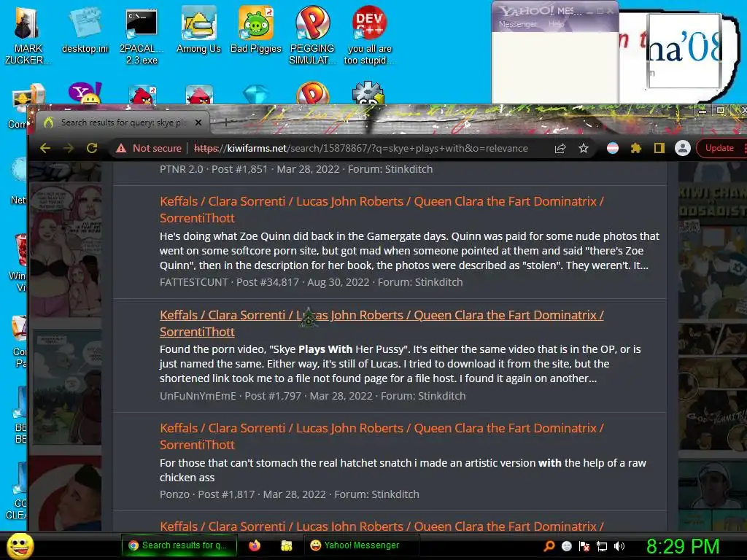Click the round smiley tray icon

click(566, 546)
